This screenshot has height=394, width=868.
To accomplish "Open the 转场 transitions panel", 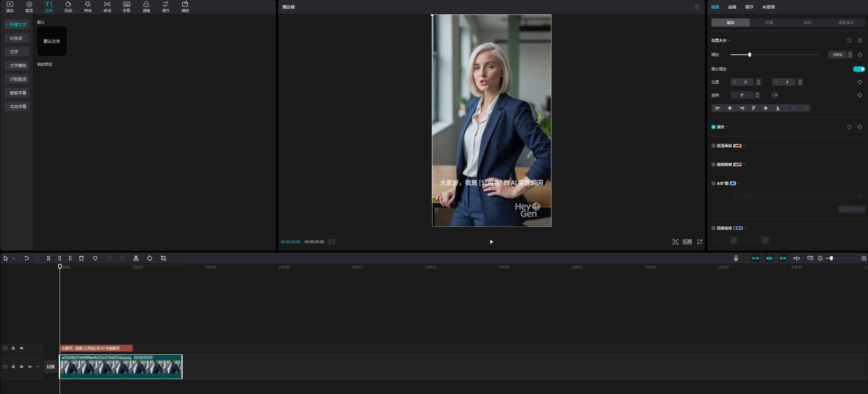I will tap(107, 6).
